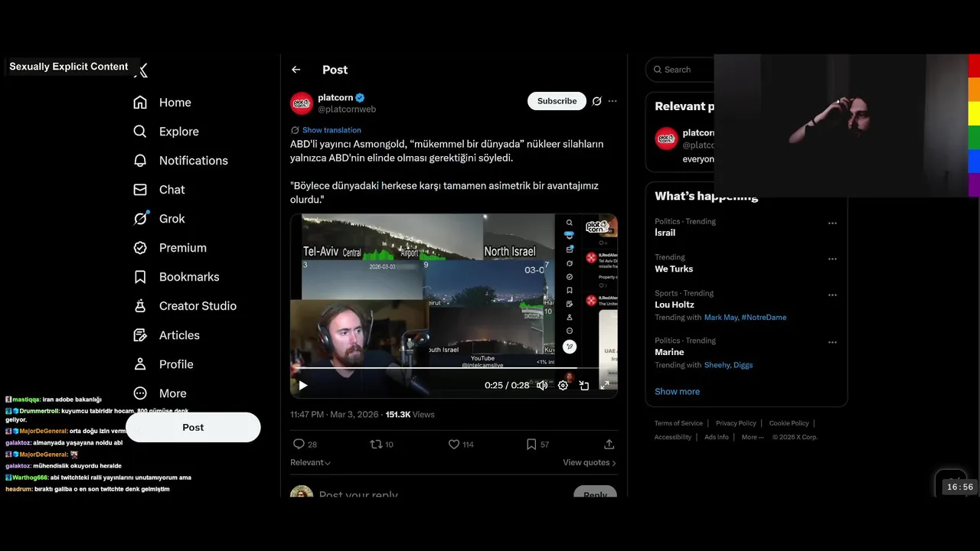
Task: Open Accessibility footer link
Action: coord(673,437)
